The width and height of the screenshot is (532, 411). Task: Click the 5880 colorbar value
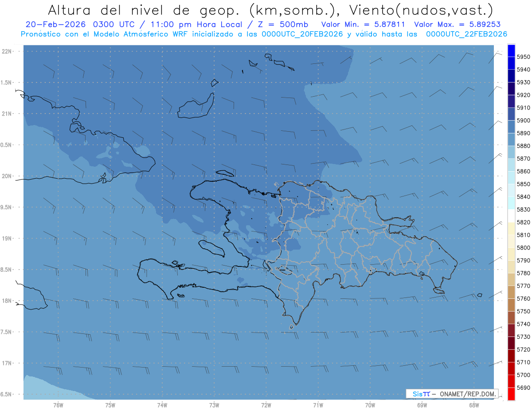tap(523, 146)
